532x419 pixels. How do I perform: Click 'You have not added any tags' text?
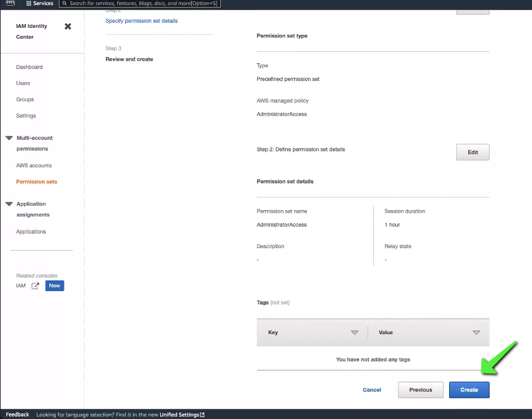(x=373, y=360)
